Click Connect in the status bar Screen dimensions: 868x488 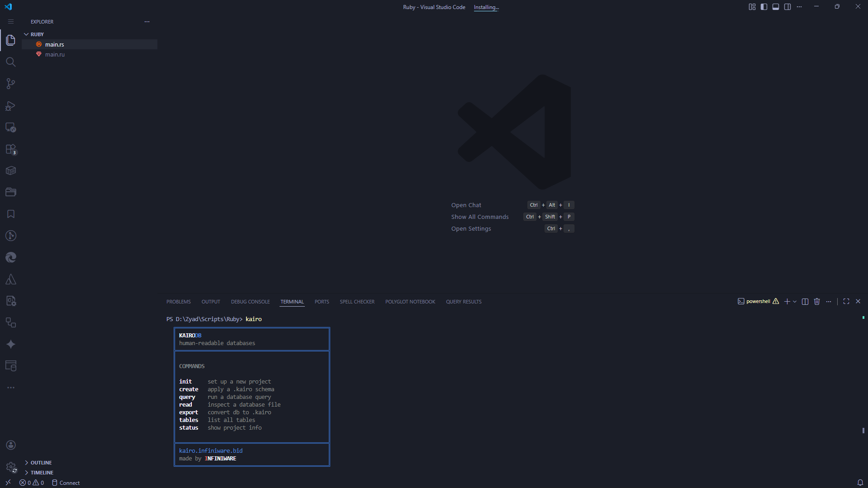(x=66, y=483)
